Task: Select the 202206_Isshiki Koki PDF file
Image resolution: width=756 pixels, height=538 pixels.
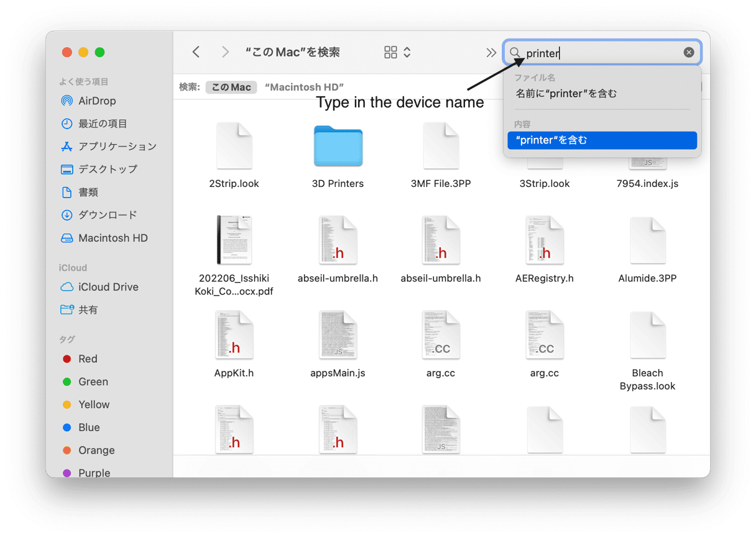Action: point(234,256)
